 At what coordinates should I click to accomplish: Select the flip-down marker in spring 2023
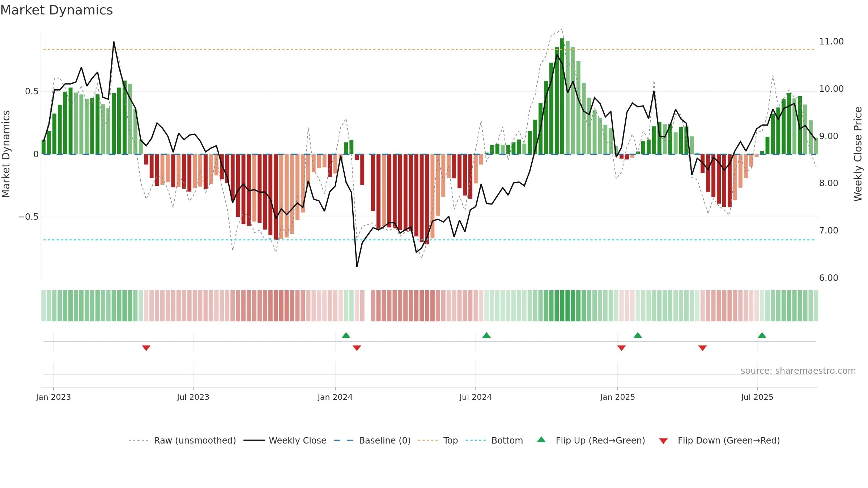pyautogui.click(x=146, y=348)
